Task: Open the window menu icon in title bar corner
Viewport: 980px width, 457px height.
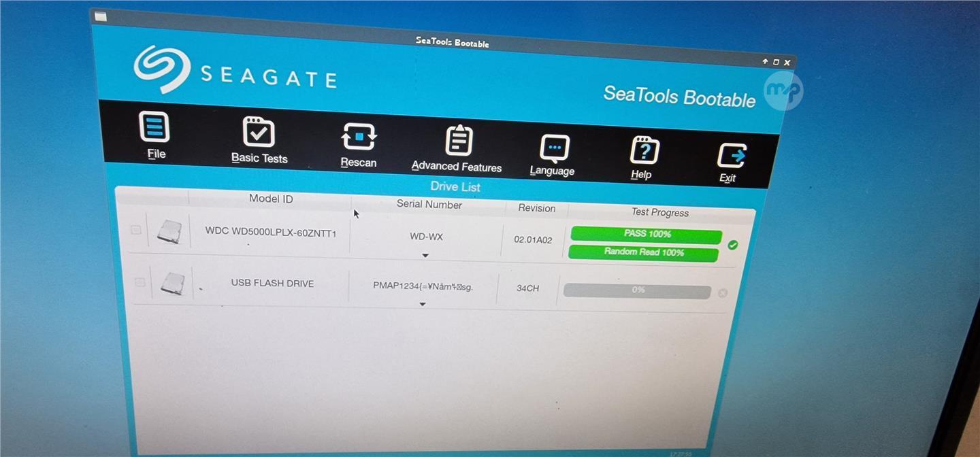Action: 101,16
